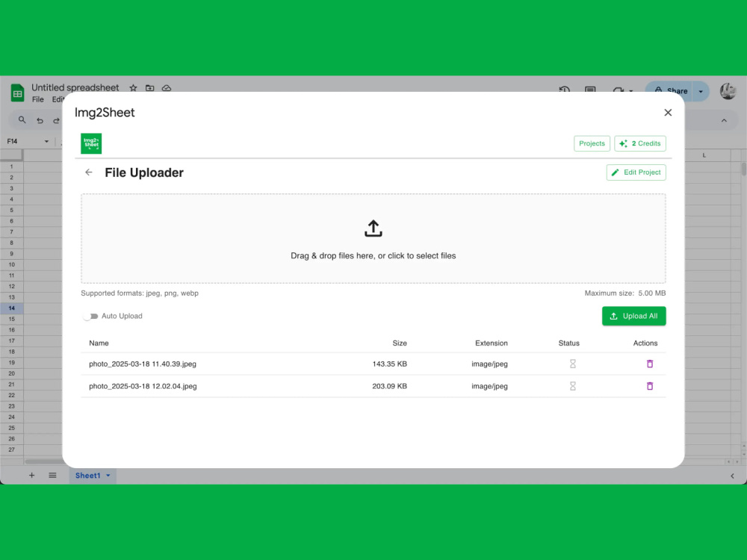Go back with the arrow beside File Uploader

89,172
